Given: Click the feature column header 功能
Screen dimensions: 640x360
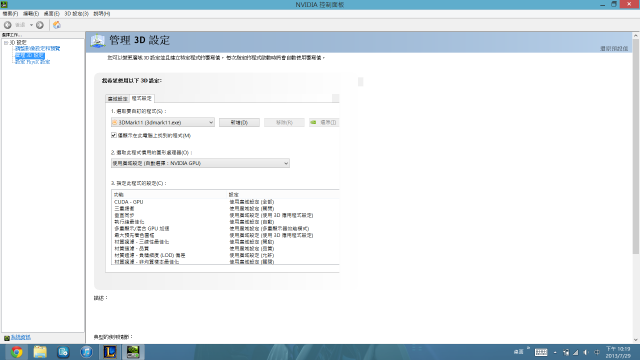Looking at the screenshot, I should 169,194.
